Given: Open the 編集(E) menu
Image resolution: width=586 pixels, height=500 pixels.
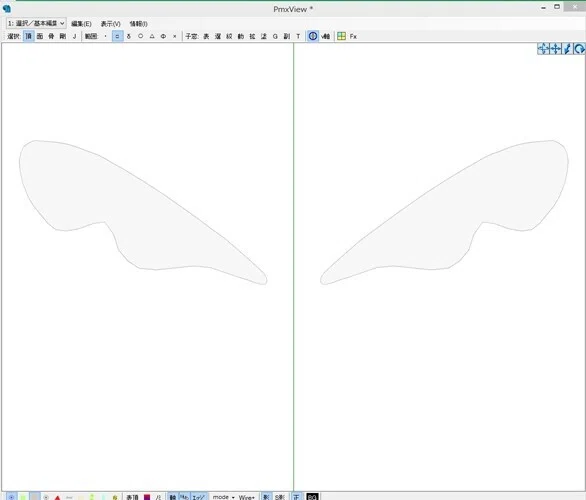Looking at the screenshot, I should [x=81, y=24].
